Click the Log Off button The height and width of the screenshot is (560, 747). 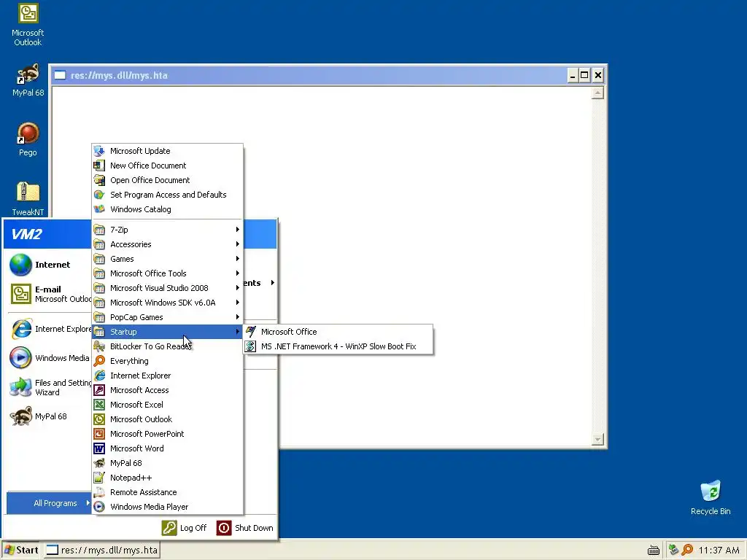click(x=184, y=528)
